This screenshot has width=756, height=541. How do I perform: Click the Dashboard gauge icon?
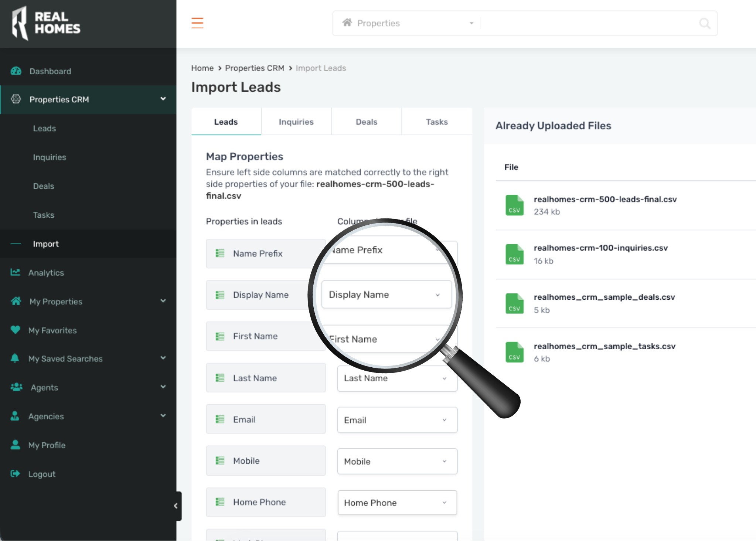click(x=16, y=71)
